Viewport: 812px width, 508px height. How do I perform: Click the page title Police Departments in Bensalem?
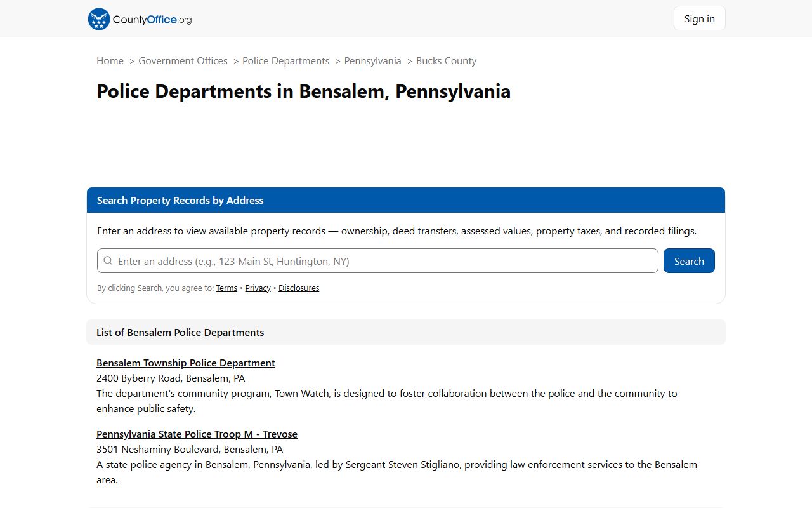[x=303, y=91]
